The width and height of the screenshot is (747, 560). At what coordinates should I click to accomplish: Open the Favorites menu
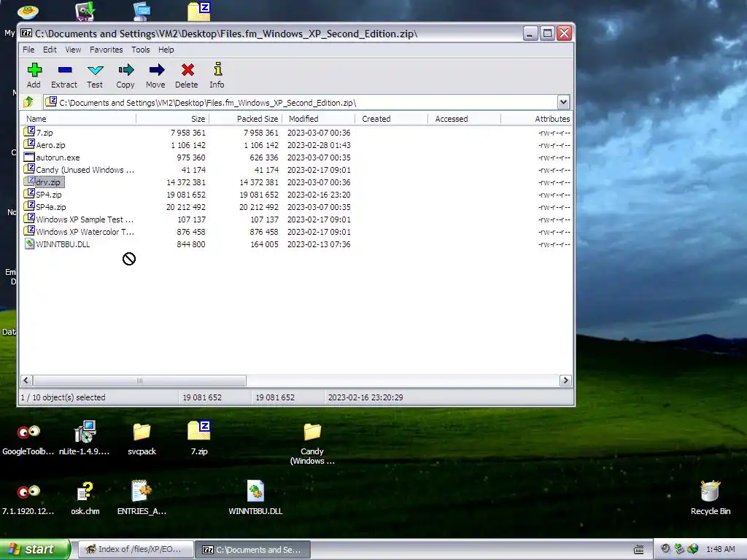[107, 50]
